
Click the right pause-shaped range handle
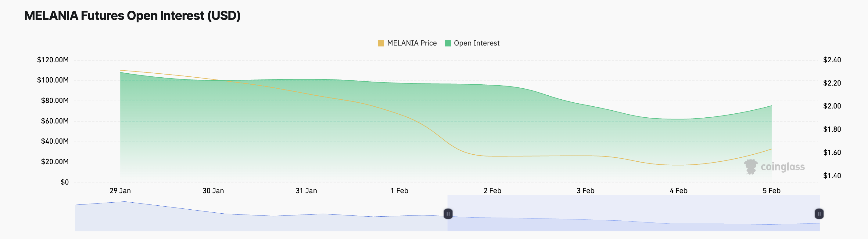(819, 214)
